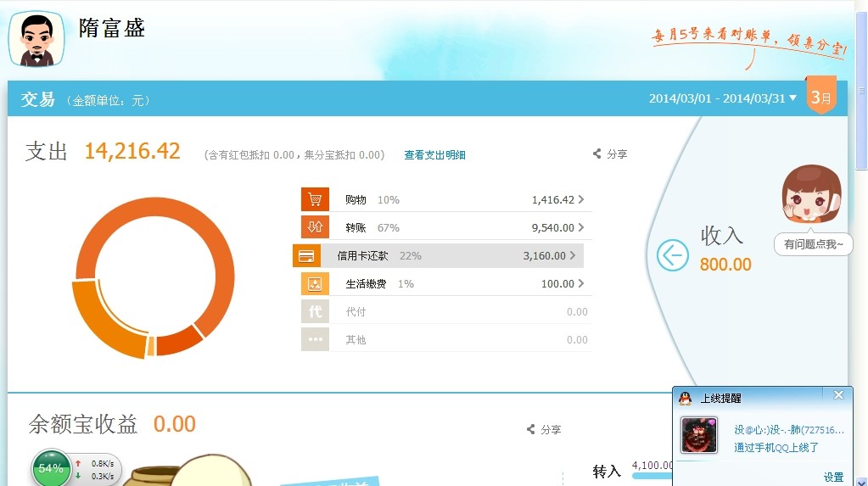Click the 余额宝收益 0.00 amount
Screen dimensions: 868x486
[x=175, y=425]
